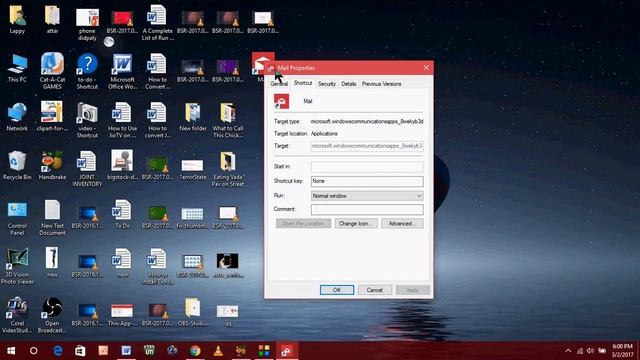The height and width of the screenshot is (360, 640).
Task: Show hidden system tray icons
Action: click(x=568, y=351)
